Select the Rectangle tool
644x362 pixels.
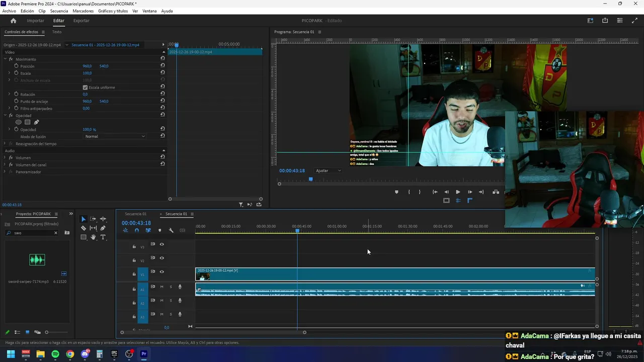pyautogui.click(x=84, y=237)
